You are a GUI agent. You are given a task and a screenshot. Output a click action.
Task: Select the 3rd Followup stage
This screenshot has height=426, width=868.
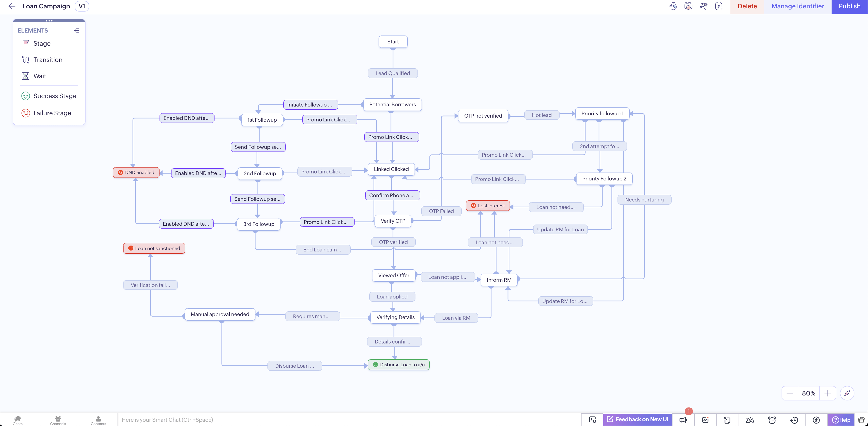tap(259, 224)
